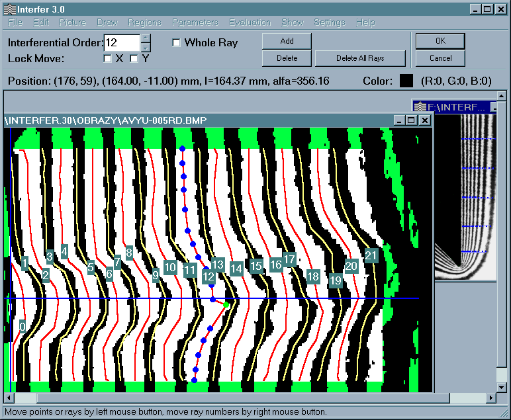
Task: Click ray number label 0
Action: coord(23,326)
